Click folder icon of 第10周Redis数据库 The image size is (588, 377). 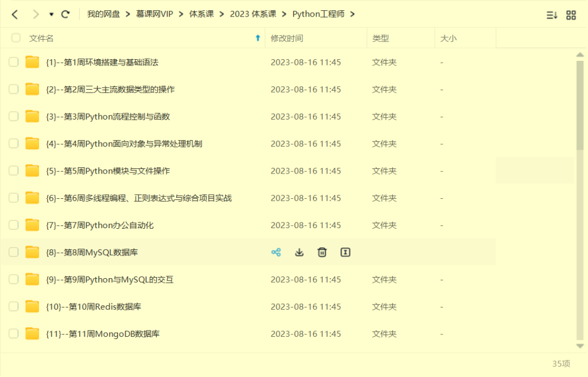point(32,306)
